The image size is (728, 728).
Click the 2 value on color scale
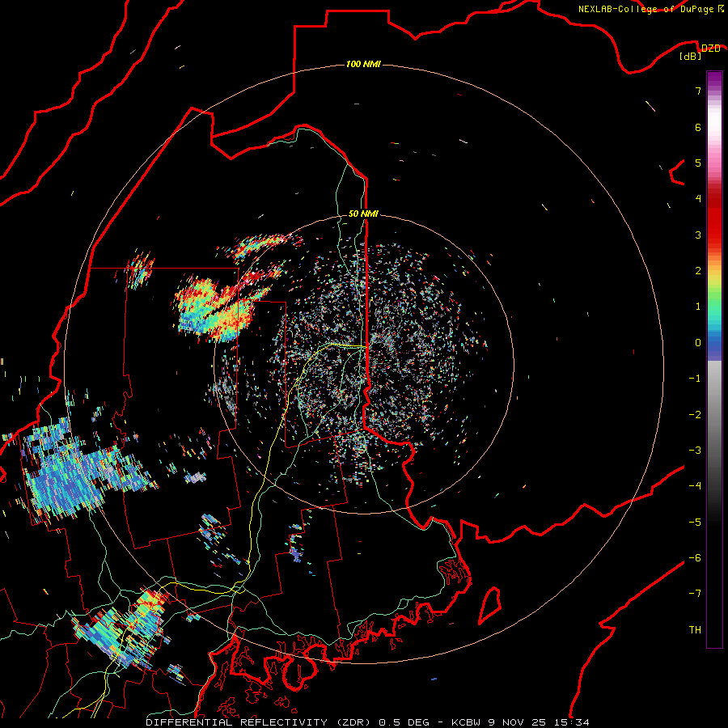tap(698, 271)
